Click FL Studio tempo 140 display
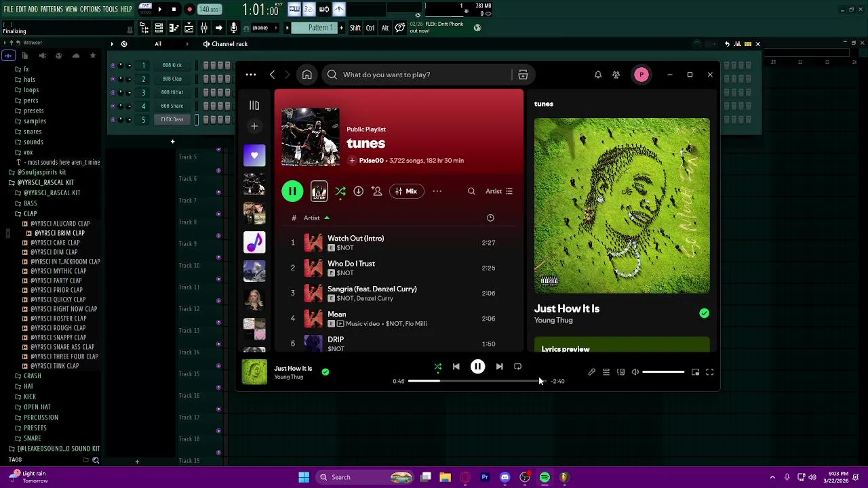Viewport: 868px width, 488px height. (210, 9)
